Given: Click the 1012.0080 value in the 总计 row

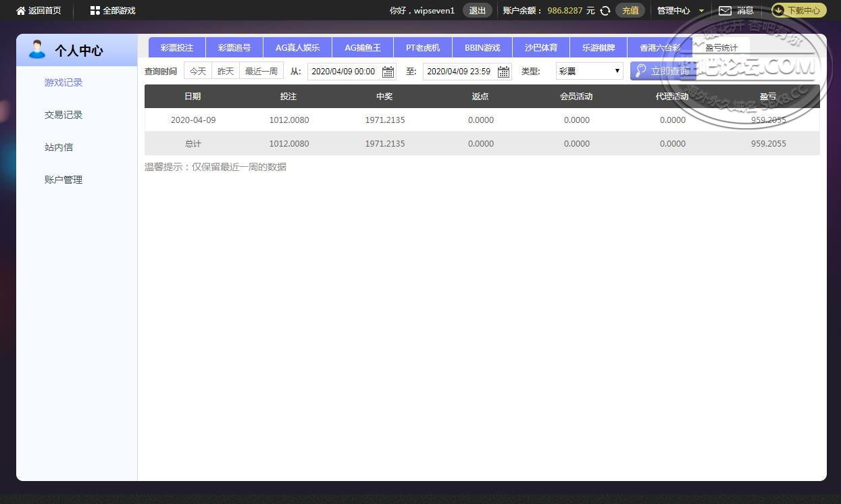Looking at the screenshot, I should (x=289, y=144).
